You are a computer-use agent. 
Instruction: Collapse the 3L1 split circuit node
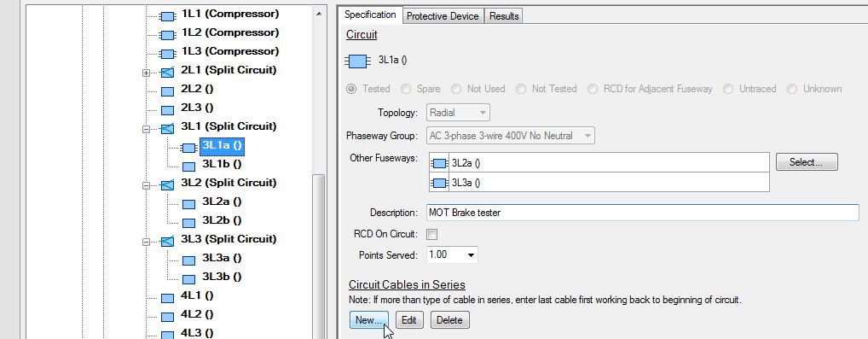click(x=146, y=129)
